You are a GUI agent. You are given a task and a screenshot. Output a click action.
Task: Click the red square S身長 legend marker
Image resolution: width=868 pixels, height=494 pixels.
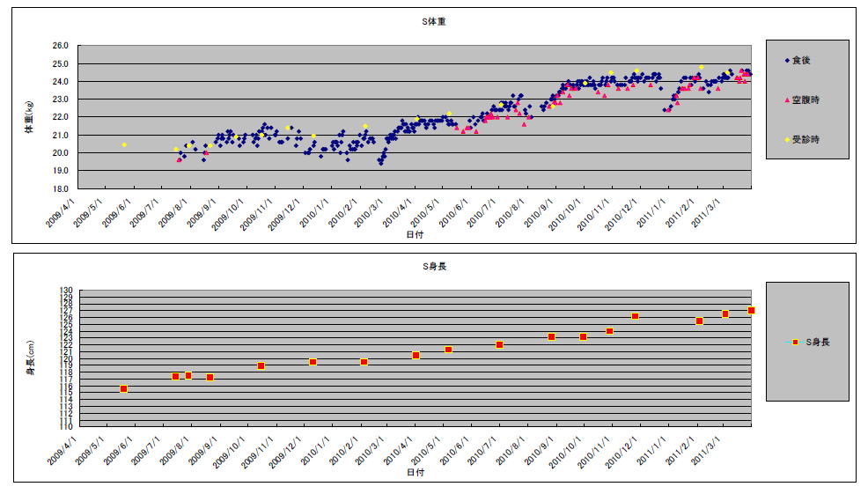pyautogui.click(x=795, y=342)
